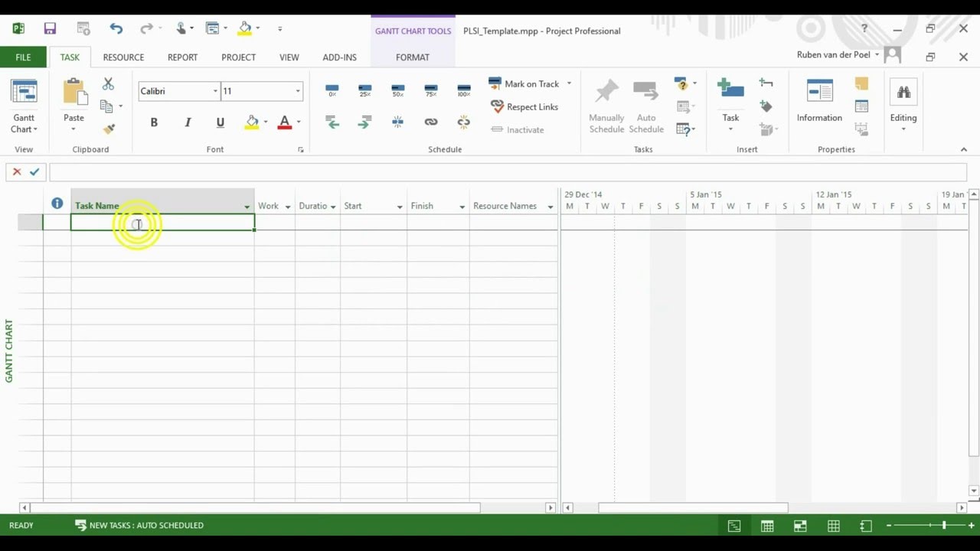Click the formula entry bar field
Screen dimensions: 980x551
[508, 172]
